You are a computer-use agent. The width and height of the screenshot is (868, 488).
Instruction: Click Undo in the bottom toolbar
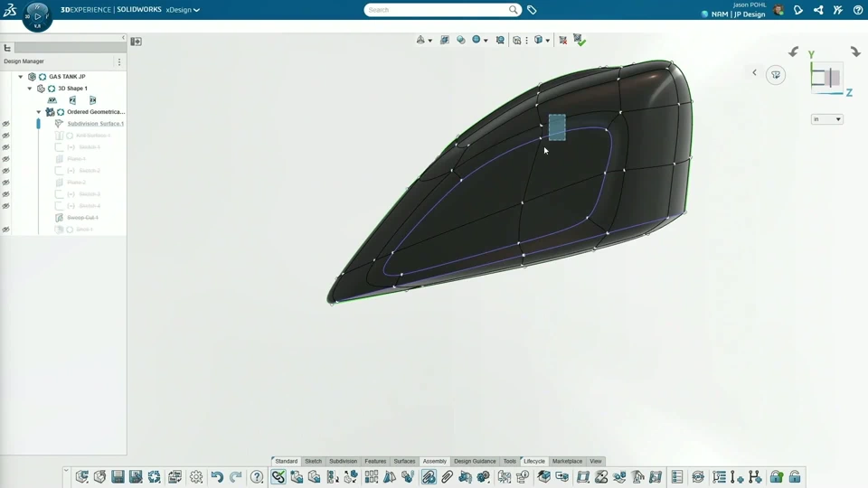[x=216, y=477]
